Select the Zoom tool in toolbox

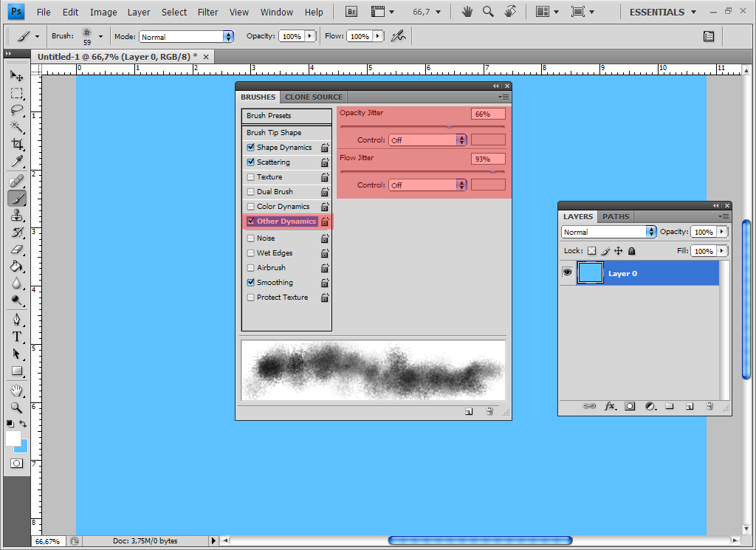tap(16, 408)
